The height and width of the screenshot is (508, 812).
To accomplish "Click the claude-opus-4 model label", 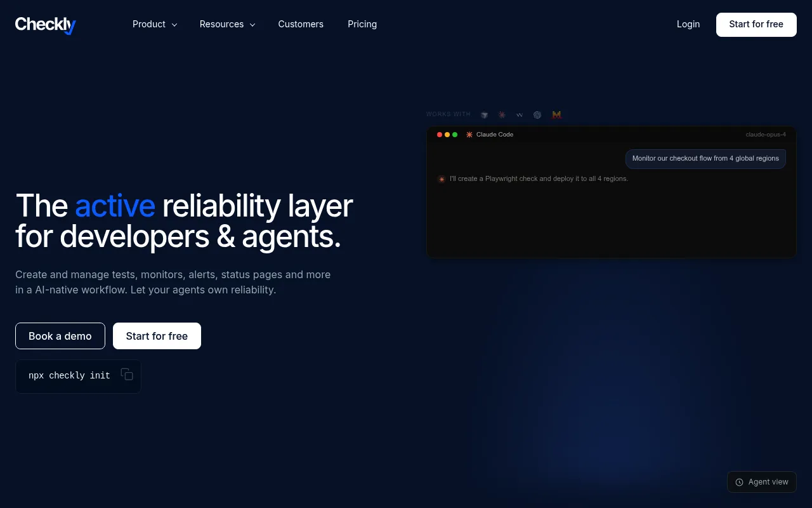I will click(x=766, y=135).
